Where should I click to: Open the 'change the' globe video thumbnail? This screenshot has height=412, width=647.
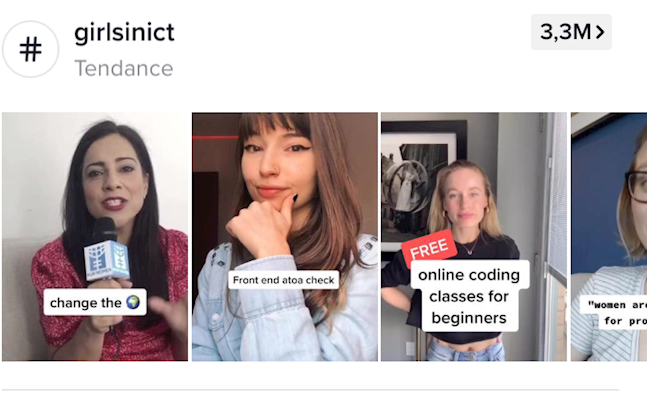pos(95,237)
